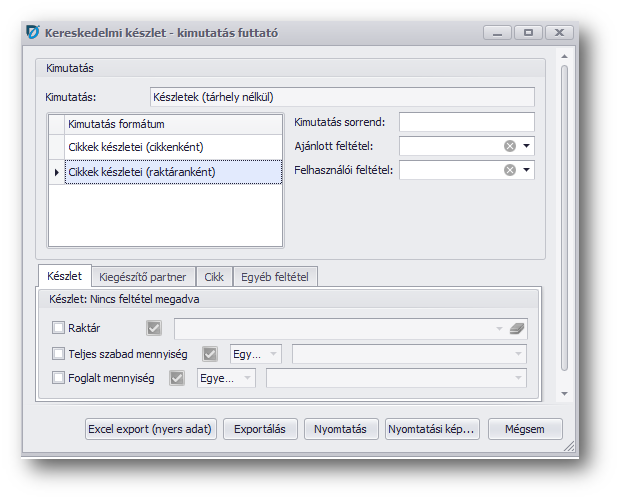Click the app logo icon in title bar
The image size is (621, 501).
[33, 32]
